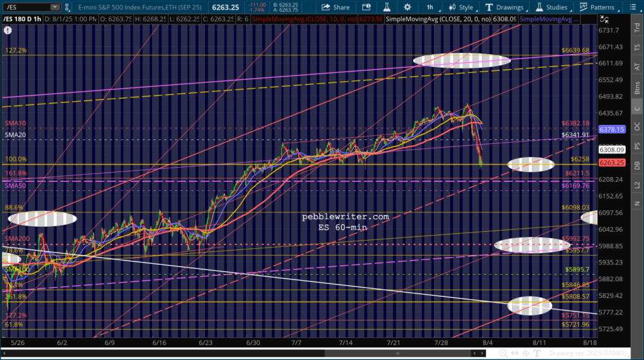This screenshot has height=360, width=644.
Task: Click the symbol link clipboard icon
Action: pyautogui.click(x=67, y=8)
